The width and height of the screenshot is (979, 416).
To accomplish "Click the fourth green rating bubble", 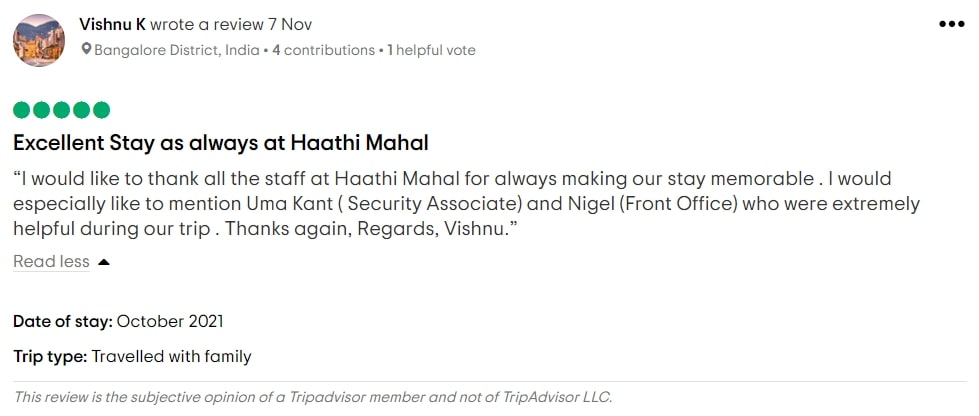I will (81, 110).
